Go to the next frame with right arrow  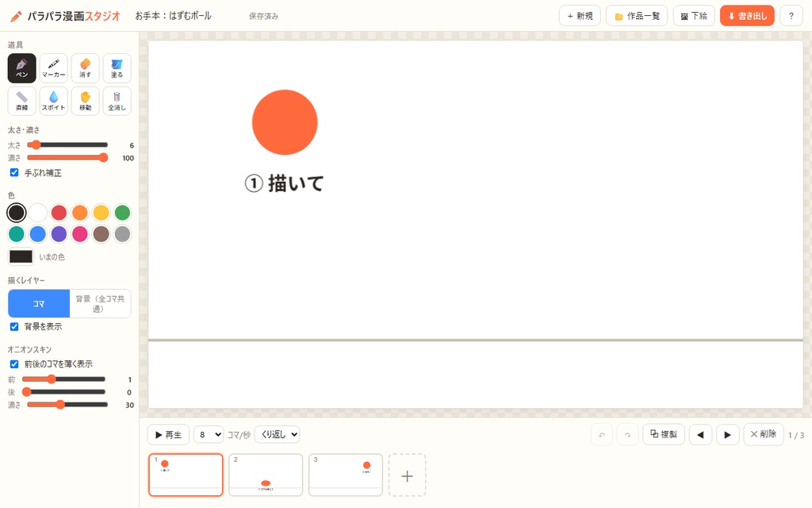click(x=727, y=434)
